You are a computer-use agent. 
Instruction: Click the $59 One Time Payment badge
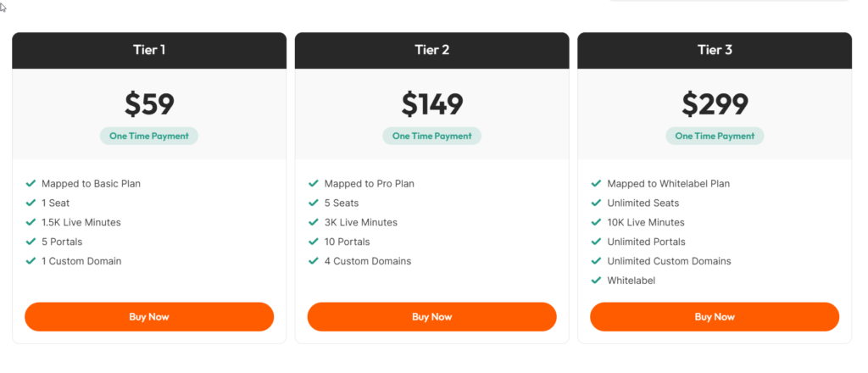149,136
